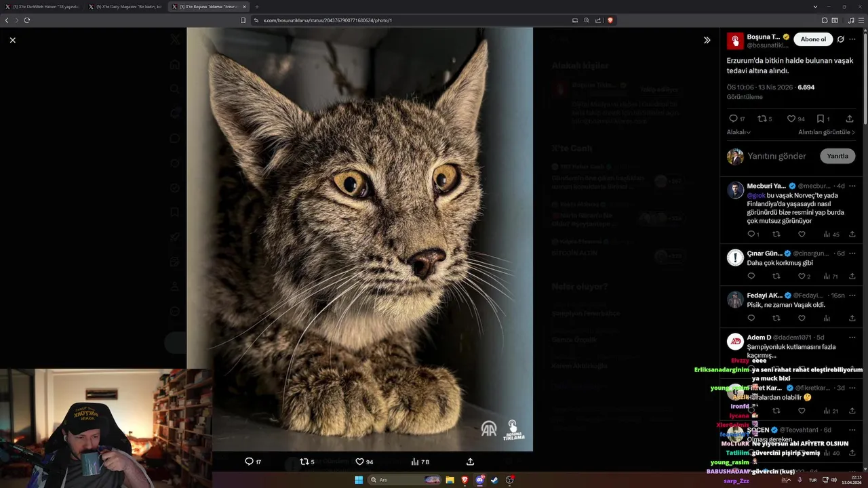Bookmark page icon in address bar
The height and width of the screenshot is (488, 868).
click(243, 20)
